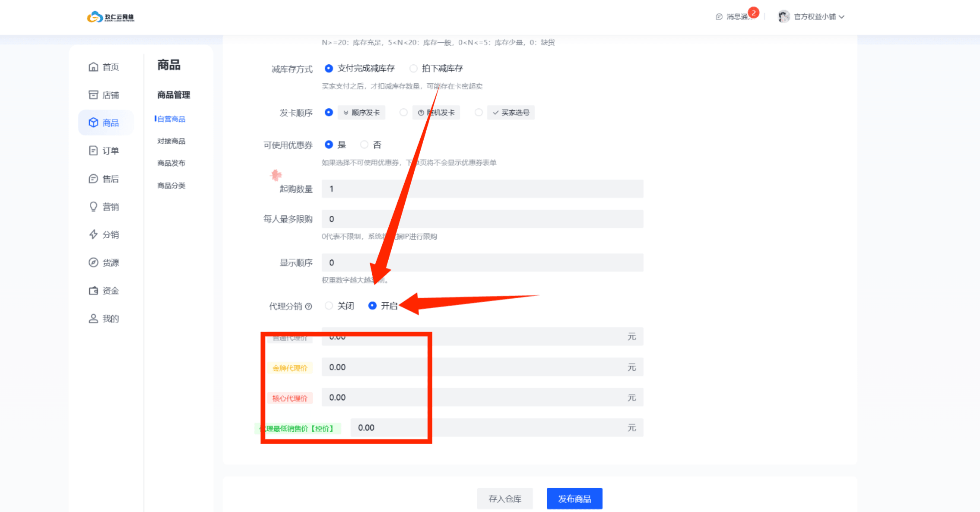The image size is (980, 512).
Task: Click the 显示顺序 input field
Action: coord(482,262)
